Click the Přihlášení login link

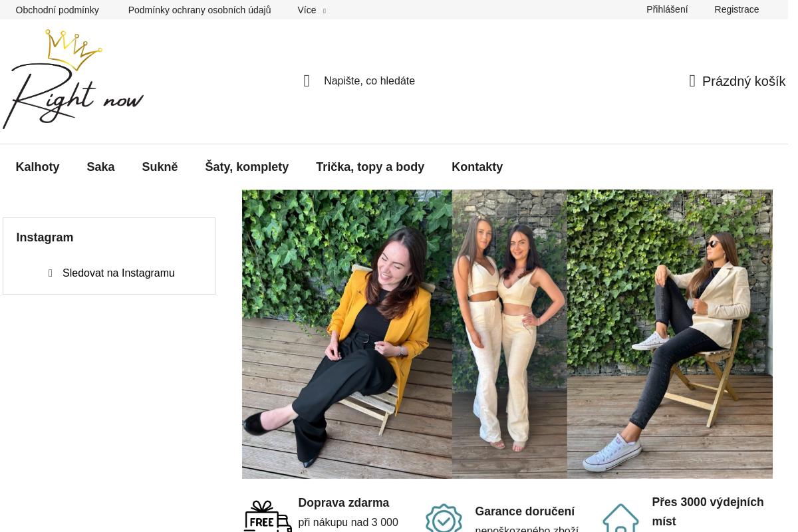click(667, 9)
